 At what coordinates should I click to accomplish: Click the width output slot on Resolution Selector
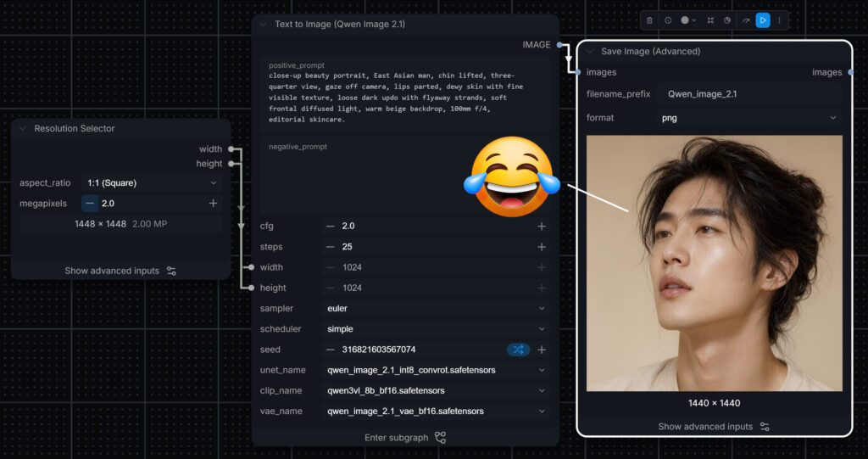tap(231, 149)
